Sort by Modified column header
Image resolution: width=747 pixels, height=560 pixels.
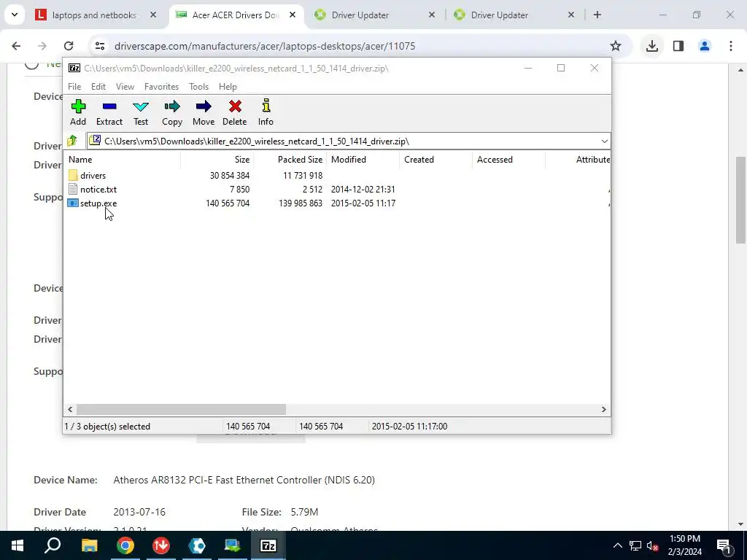[x=363, y=160]
